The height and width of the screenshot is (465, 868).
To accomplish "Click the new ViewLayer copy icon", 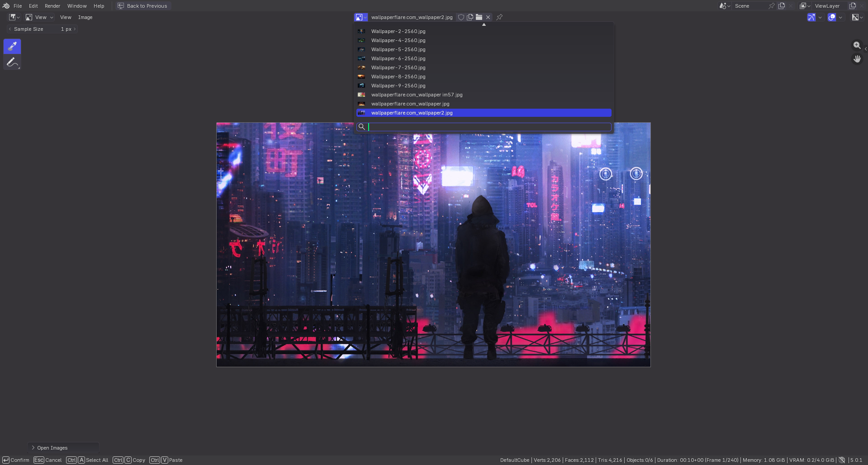I will coord(853,6).
